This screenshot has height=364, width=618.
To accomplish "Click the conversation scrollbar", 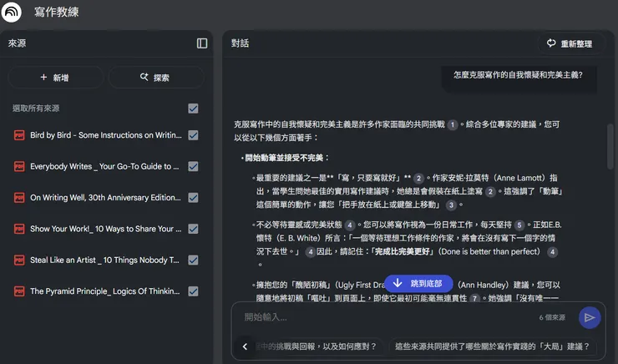I will coord(610,147).
